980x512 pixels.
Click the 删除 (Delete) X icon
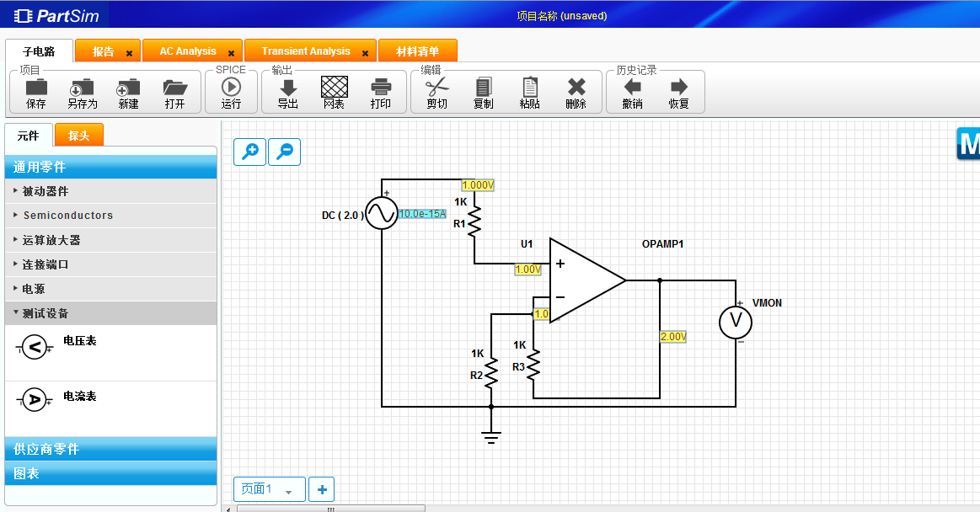tap(576, 87)
